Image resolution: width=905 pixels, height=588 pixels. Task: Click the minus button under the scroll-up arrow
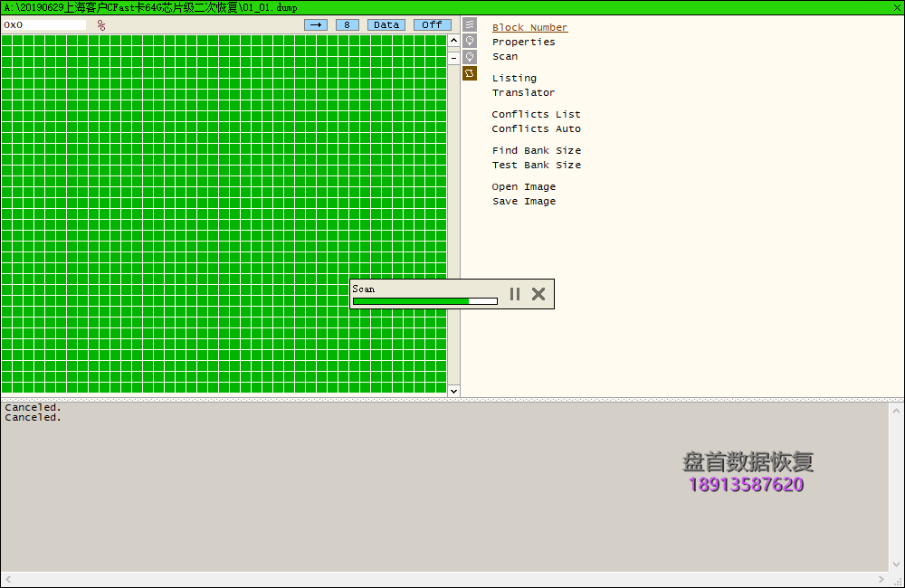click(x=453, y=58)
